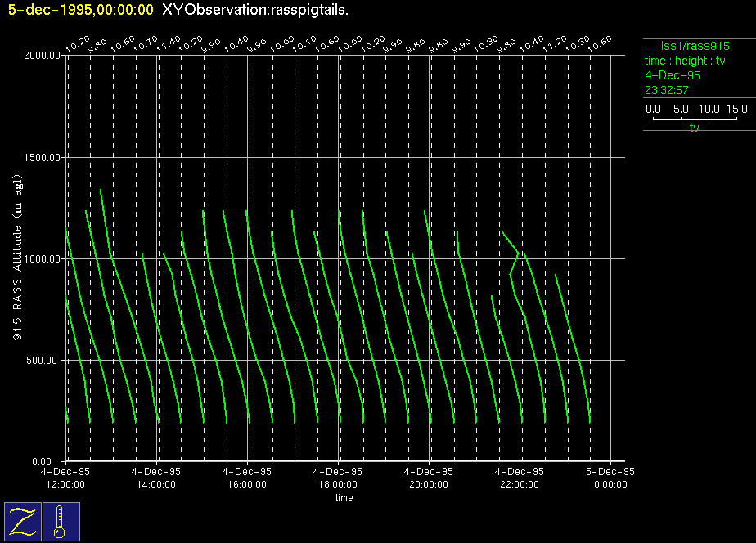Click the thermometer icon
The height and width of the screenshot is (543, 756).
61,521
